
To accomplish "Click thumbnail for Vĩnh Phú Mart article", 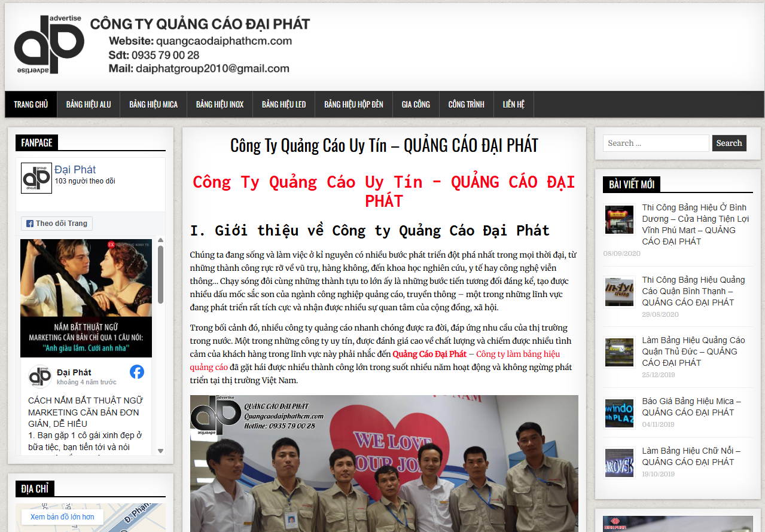I will 619,220.
